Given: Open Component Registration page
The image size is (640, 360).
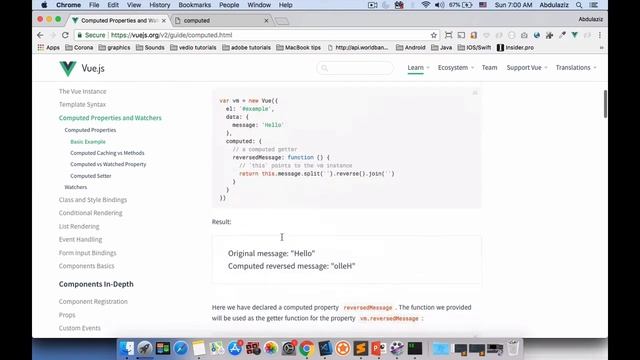Looking at the screenshot, I should coord(93,302).
